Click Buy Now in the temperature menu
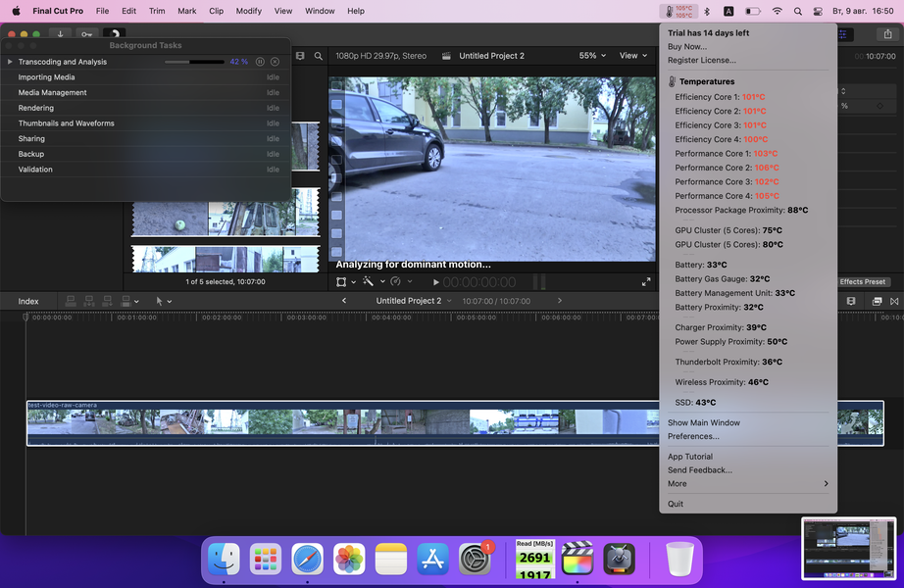Image resolution: width=904 pixels, height=588 pixels. 686,46
